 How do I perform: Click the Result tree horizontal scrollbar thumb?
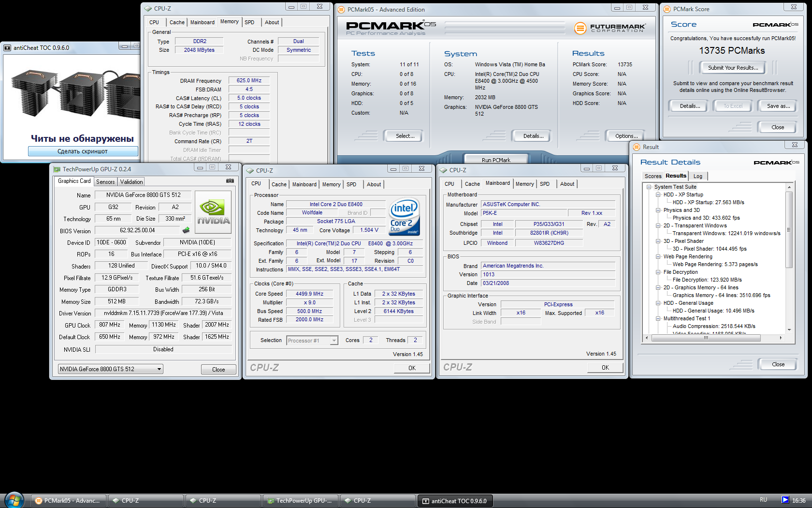706,338
